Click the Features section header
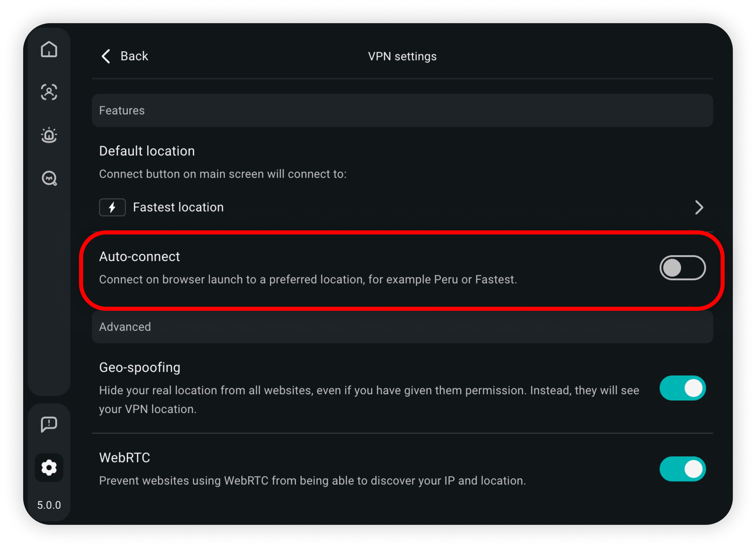This screenshot has height=548, width=756. tap(402, 110)
